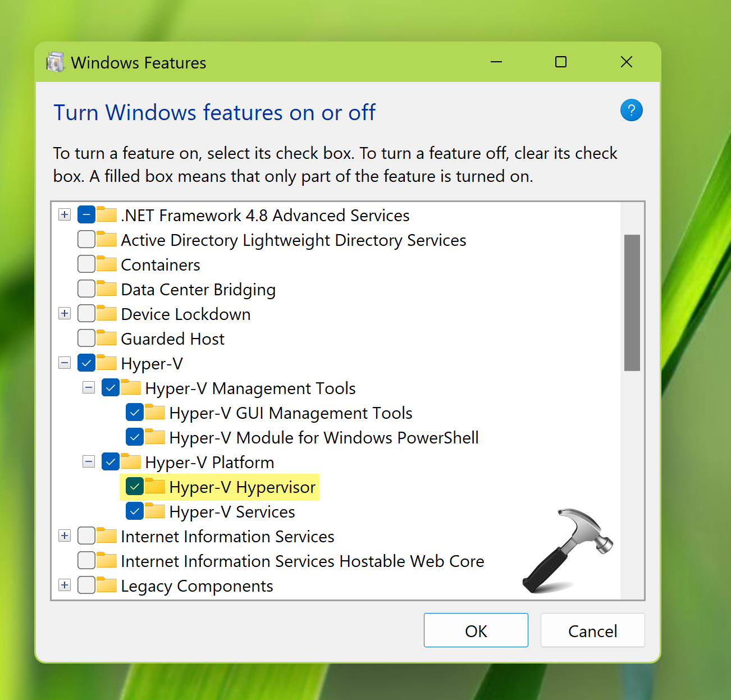Image resolution: width=731 pixels, height=700 pixels.
Task: Select the Hyper-V GUI Management Tools item
Action: click(290, 413)
